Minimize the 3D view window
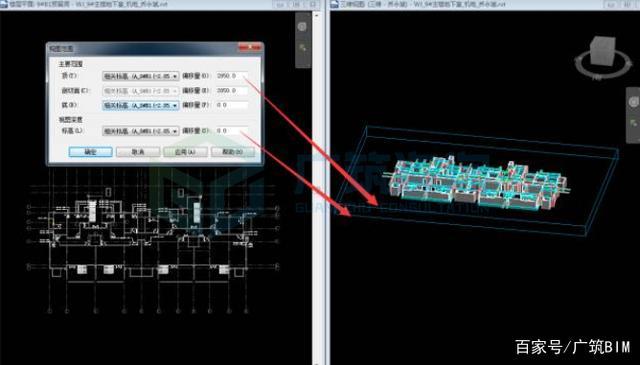The height and width of the screenshot is (365, 640). click(611, 4)
